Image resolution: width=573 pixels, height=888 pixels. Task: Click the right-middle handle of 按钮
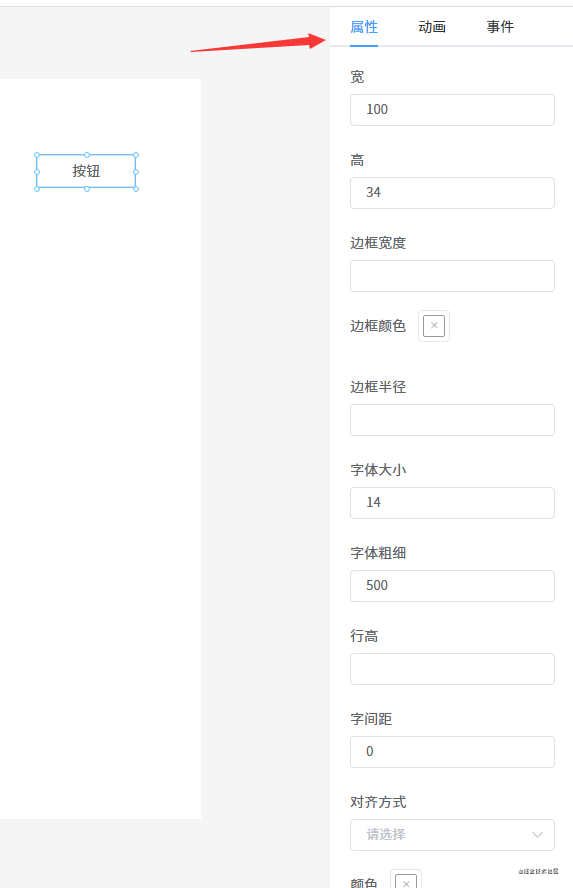(x=136, y=172)
